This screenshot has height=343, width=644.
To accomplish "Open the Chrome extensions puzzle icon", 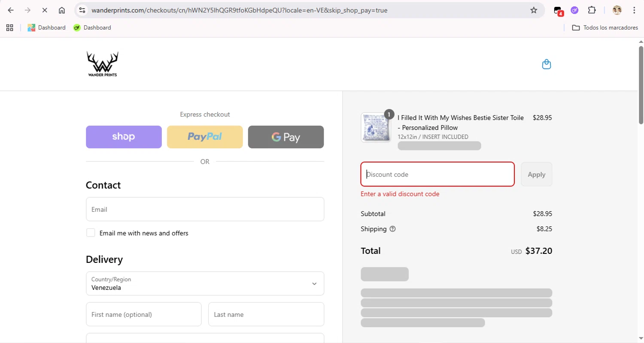I will coord(592,10).
